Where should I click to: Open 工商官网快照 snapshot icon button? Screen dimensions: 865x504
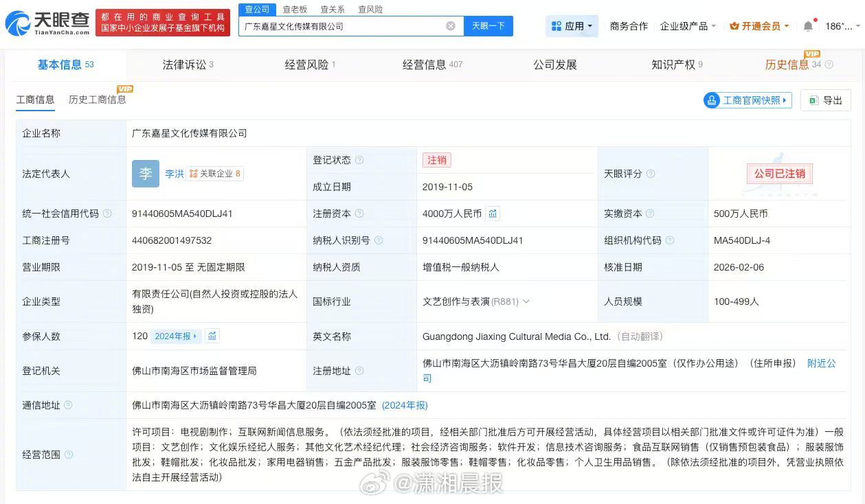click(712, 100)
